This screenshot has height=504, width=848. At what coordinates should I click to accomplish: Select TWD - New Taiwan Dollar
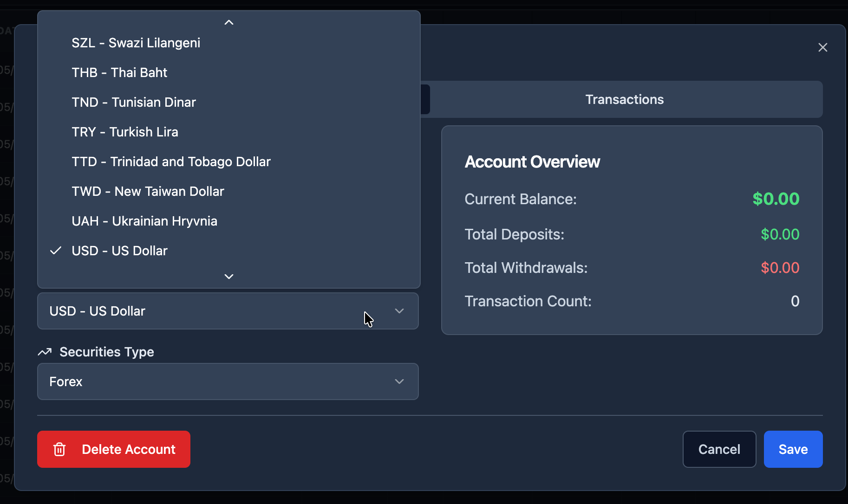[229, 191]
